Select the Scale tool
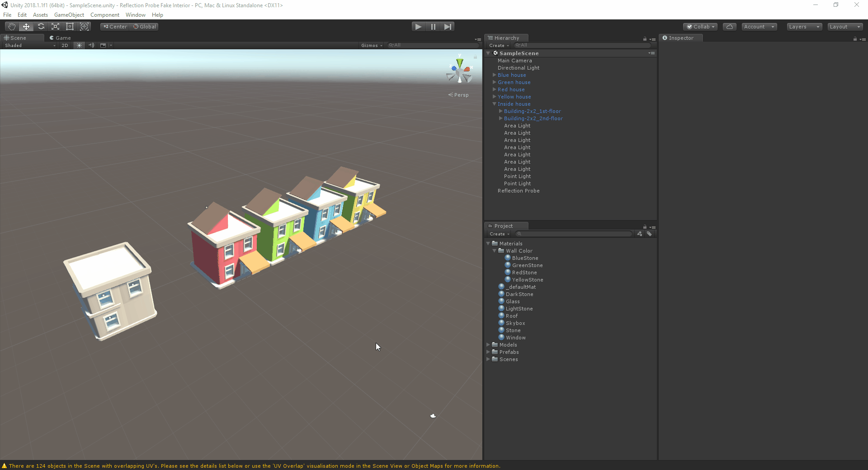 pyautogui.click(x=55, y=27)
